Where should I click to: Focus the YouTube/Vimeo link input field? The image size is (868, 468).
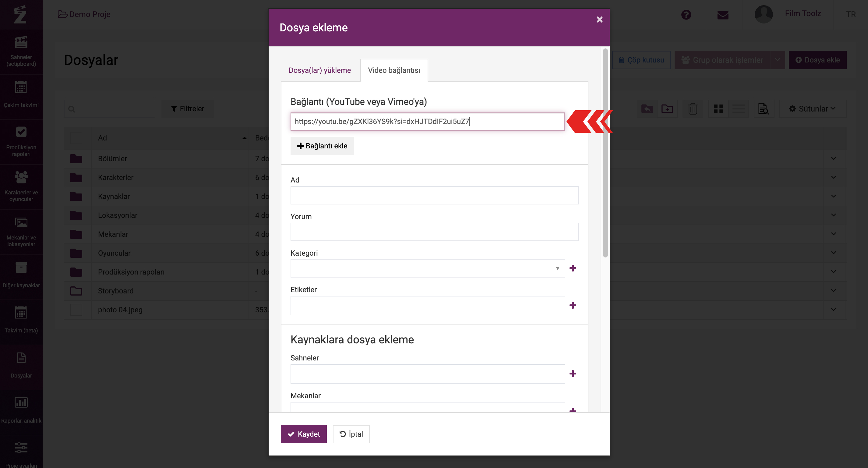[427, 122]
